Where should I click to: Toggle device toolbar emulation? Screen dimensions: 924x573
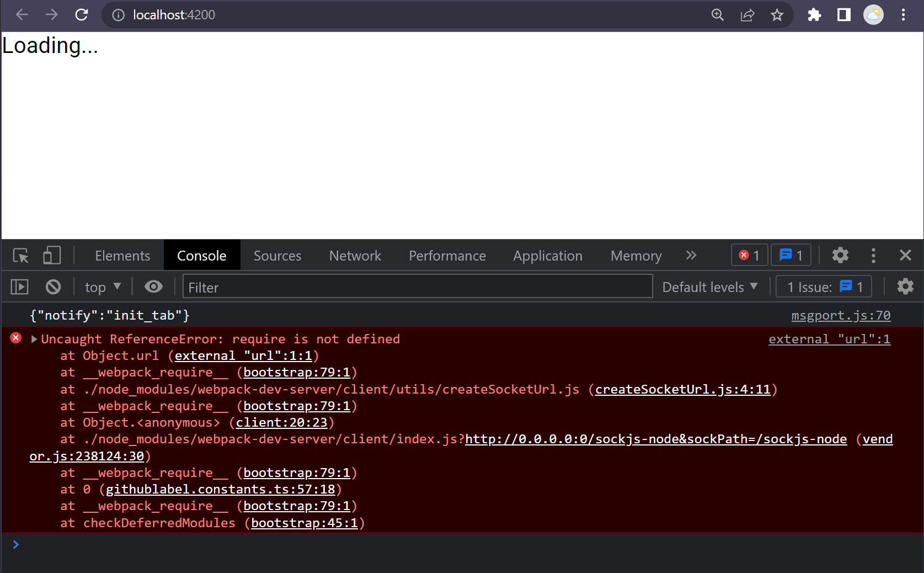(52, 255)
